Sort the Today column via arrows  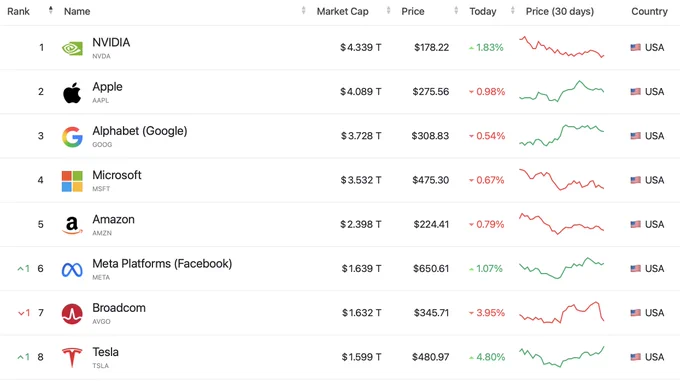513,10
